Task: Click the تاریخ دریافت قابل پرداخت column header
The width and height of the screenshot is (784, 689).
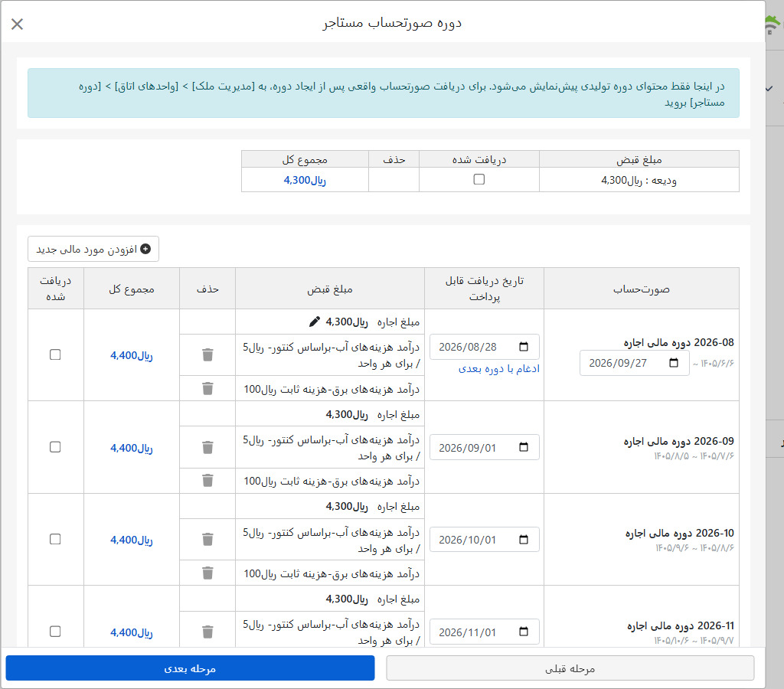Action: point(484,289)
